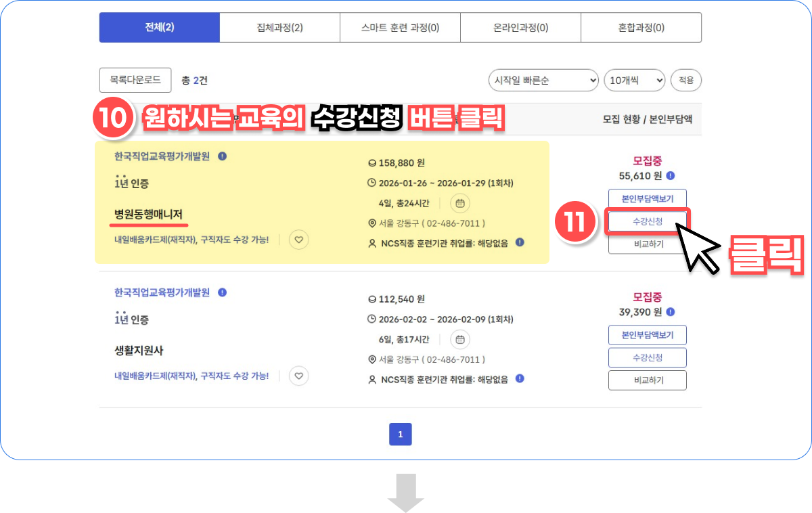
Task: Switch to the 집체과정(2) tab
Action: pos(279,28)
